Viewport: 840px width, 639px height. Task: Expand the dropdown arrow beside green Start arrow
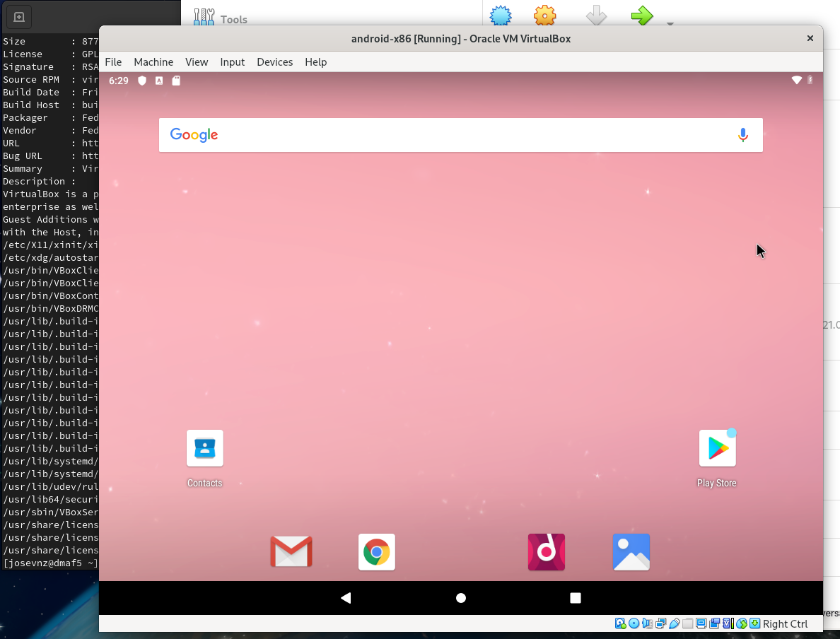click(x=670, y=23)
